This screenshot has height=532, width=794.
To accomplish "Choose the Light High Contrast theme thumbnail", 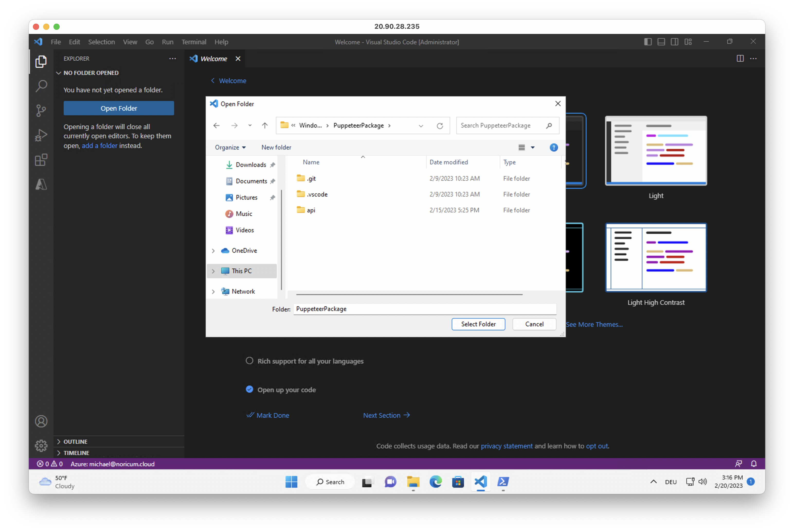I will (x=656, y=257).
